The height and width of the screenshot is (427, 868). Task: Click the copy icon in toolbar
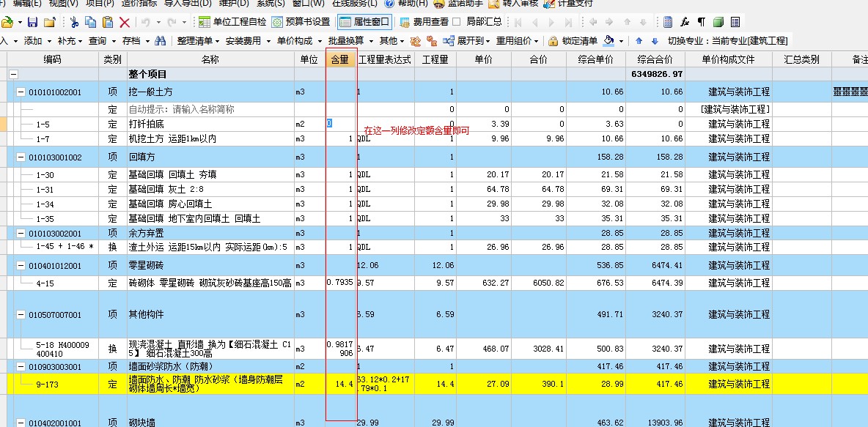pyautogui.click(x=91, y=22)
